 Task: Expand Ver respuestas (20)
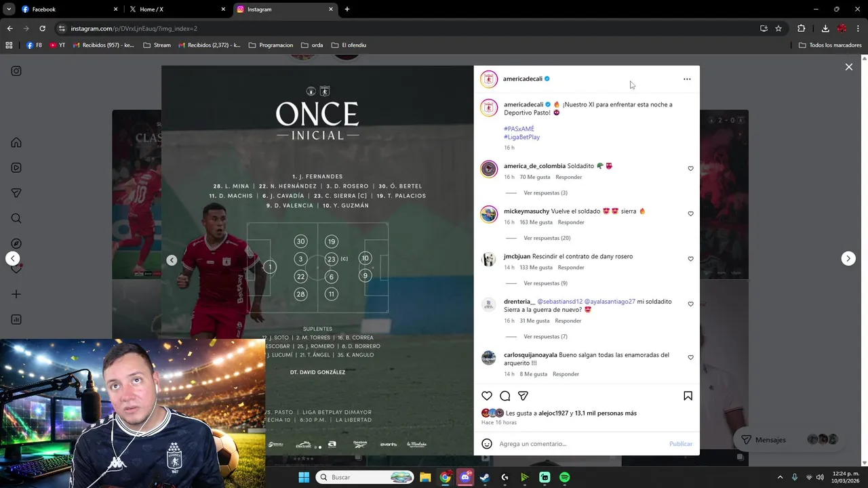(x=547, y=239)
